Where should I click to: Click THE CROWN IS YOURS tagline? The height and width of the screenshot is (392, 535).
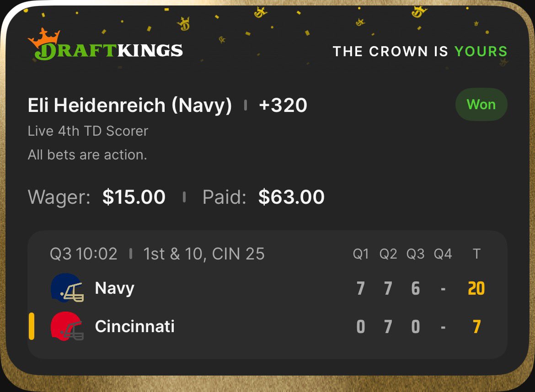tap(420, 51)
